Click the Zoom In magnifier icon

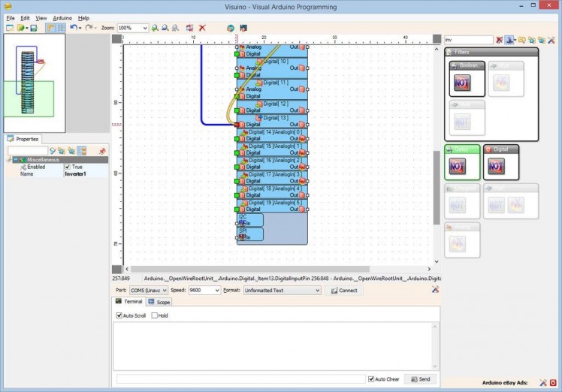[x=155, y=28]
